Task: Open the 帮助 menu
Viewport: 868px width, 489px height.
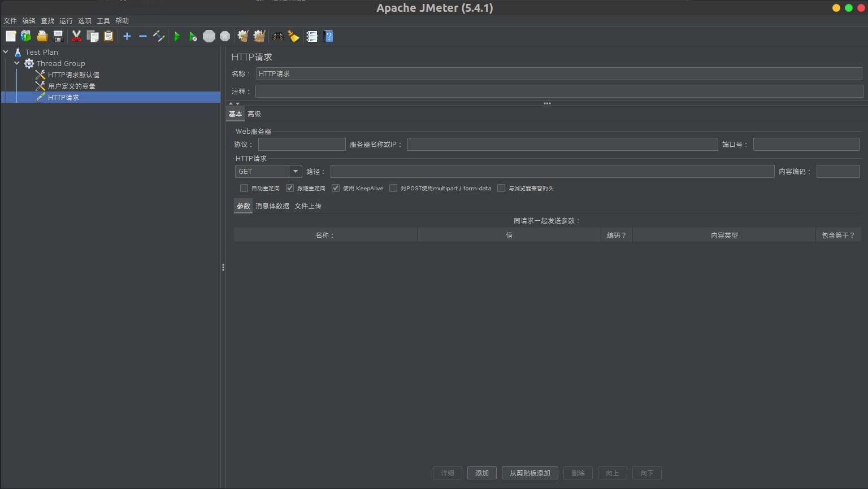Action: pyautogui.click(x=122, y=20)
